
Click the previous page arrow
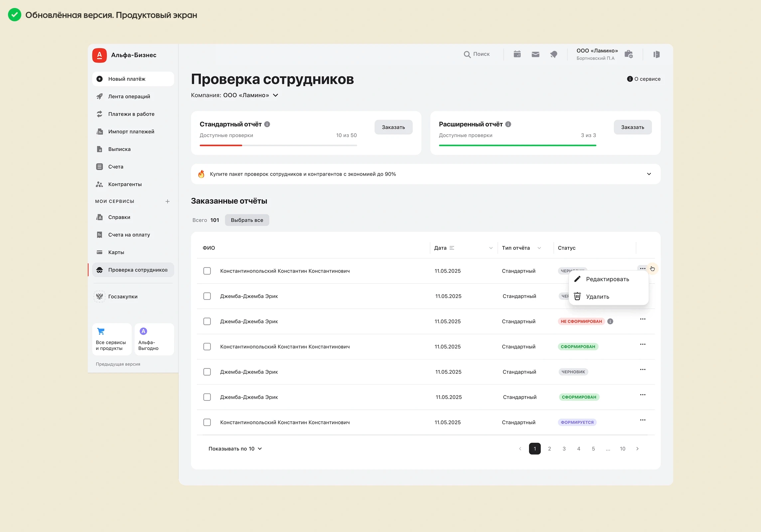tap(520, 449)
